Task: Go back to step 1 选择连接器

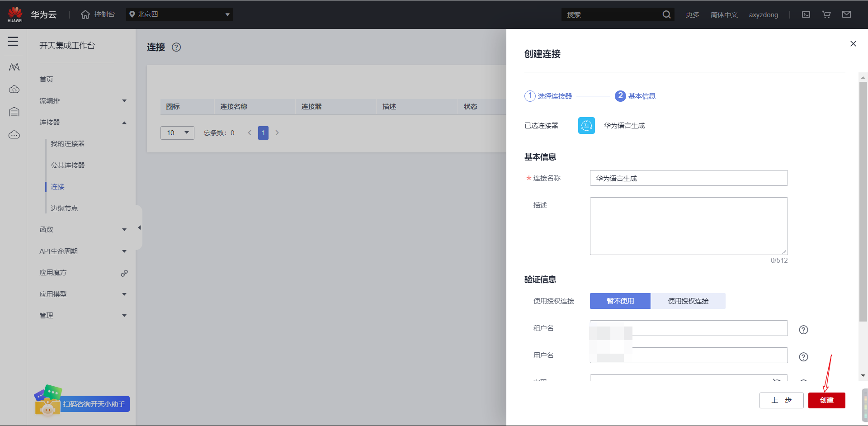Action: (x=548, y=96)
